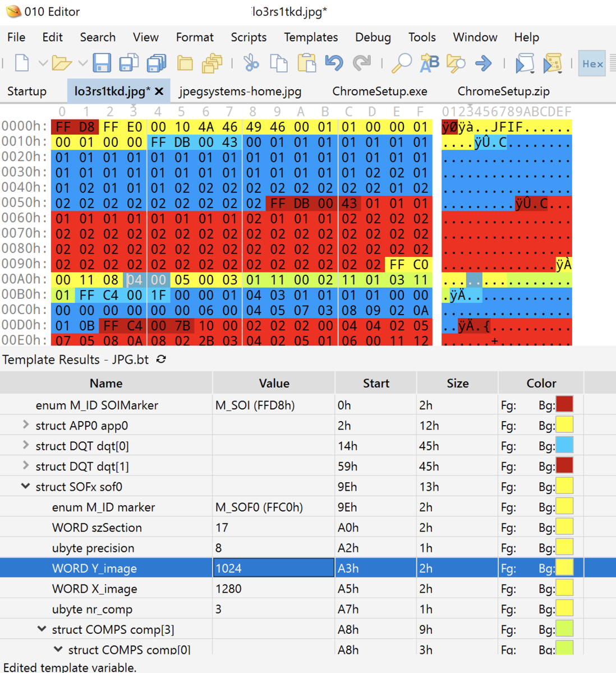Screen dimensions: 616x673
Task: Undo the last edit
Action: [x=334, y=63]
